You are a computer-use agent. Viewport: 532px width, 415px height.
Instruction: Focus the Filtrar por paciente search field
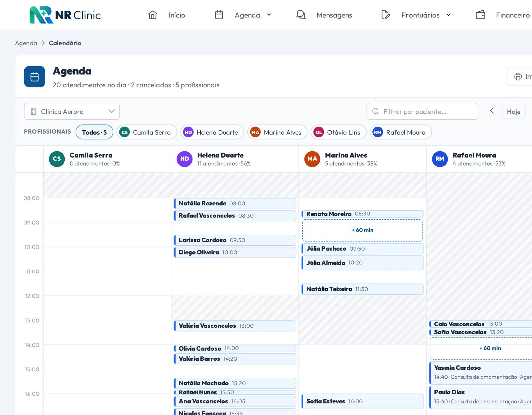click(x=422, y=111)
